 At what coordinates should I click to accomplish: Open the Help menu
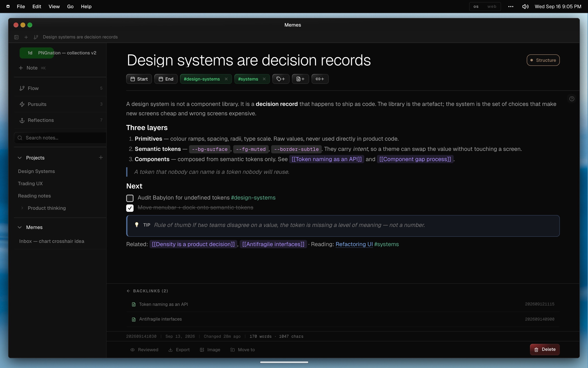(x=86, y=7)
